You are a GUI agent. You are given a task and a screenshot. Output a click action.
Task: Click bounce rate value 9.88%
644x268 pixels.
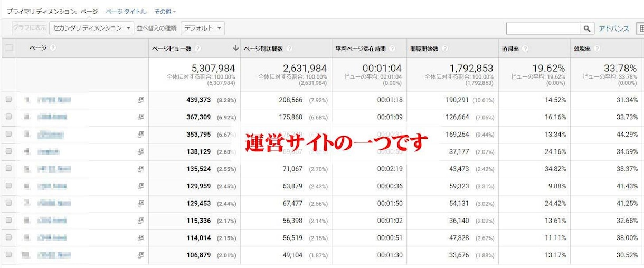[556, 186]
